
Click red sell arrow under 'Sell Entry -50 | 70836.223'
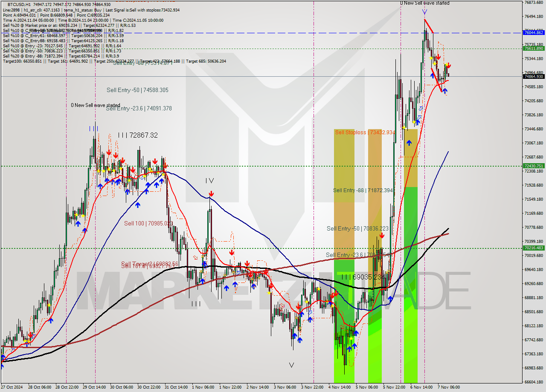382,235
